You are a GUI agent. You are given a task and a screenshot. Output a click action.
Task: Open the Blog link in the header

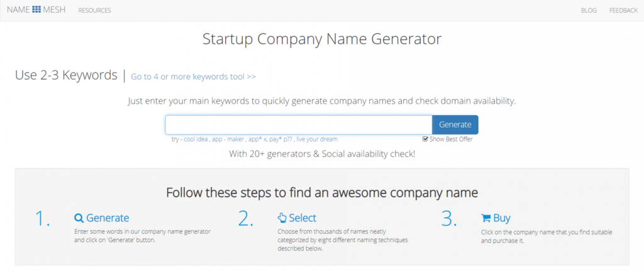(x=589, y=10)
